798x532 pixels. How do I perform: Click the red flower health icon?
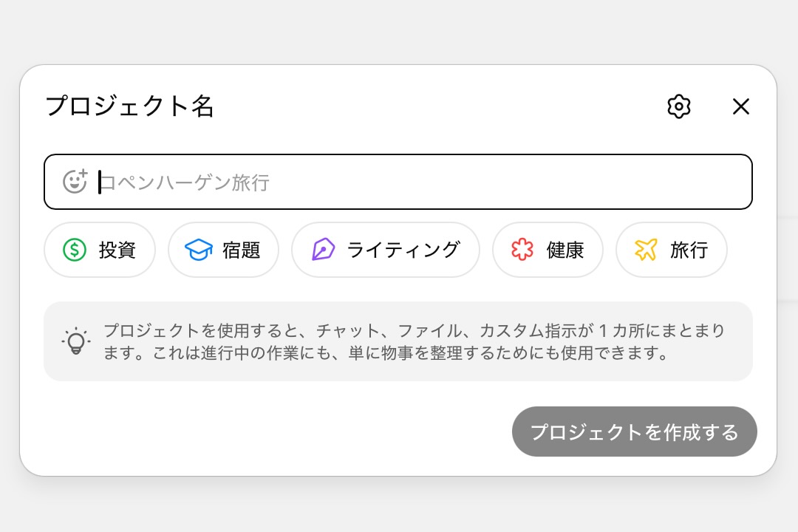[x=522, y=250]
